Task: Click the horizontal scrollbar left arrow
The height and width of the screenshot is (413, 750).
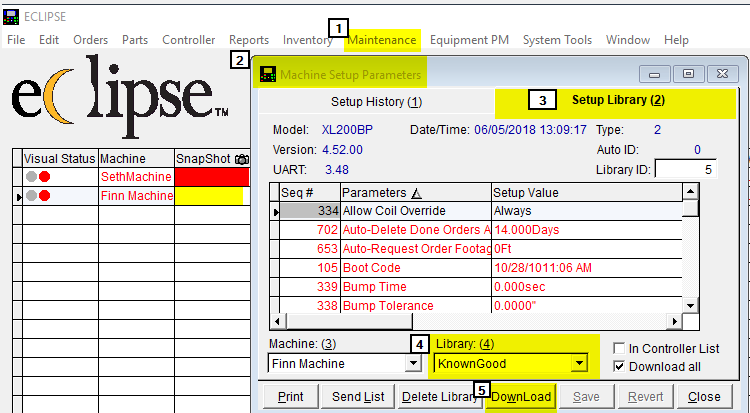Action: point(279,322)
